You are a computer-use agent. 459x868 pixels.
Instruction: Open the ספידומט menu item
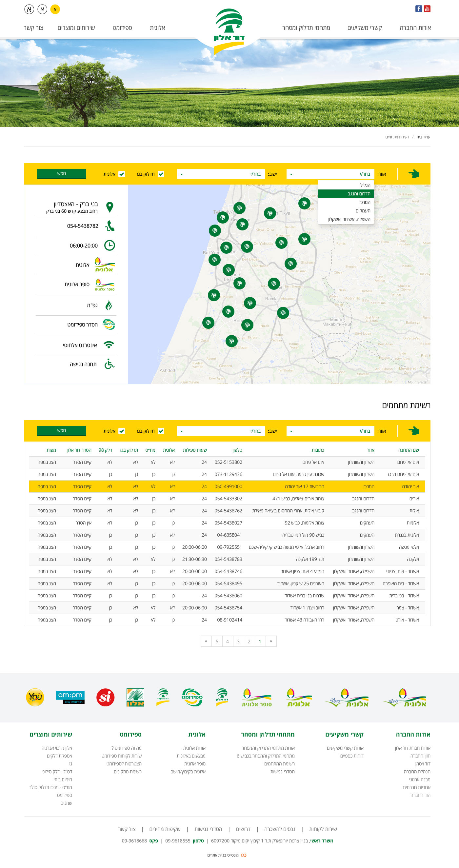coord(122,28)
